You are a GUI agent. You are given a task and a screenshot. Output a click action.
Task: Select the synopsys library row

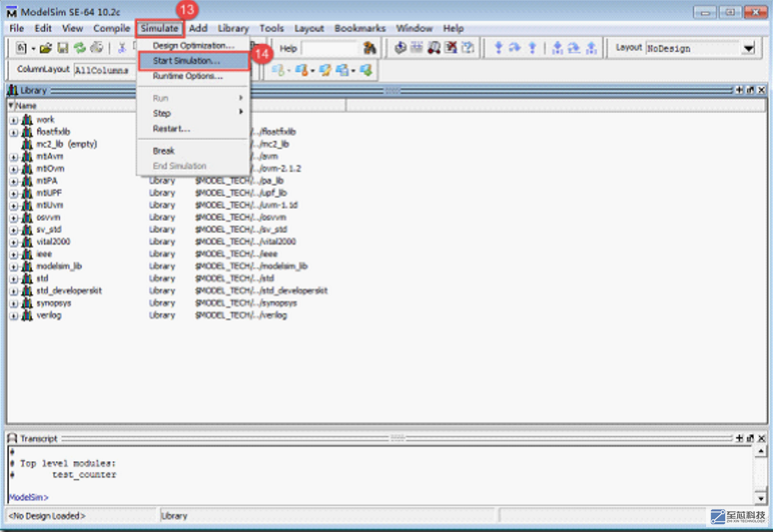point(54,303)
